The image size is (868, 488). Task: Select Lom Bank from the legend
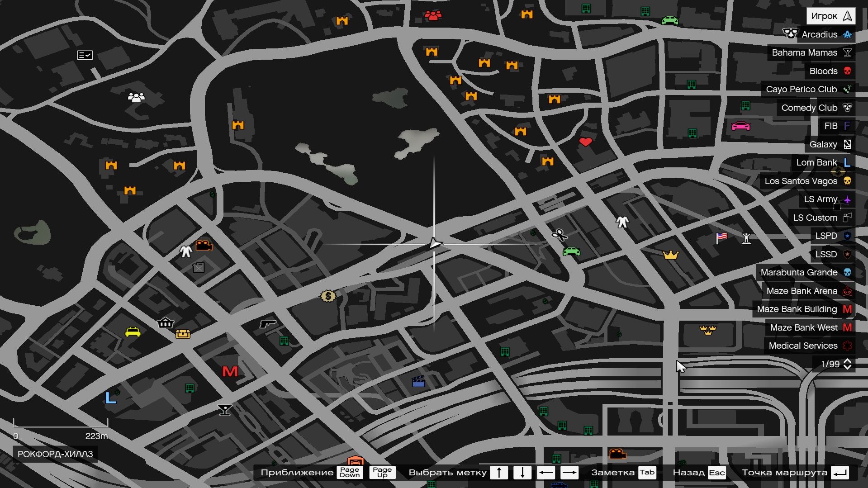coord(823,162)
